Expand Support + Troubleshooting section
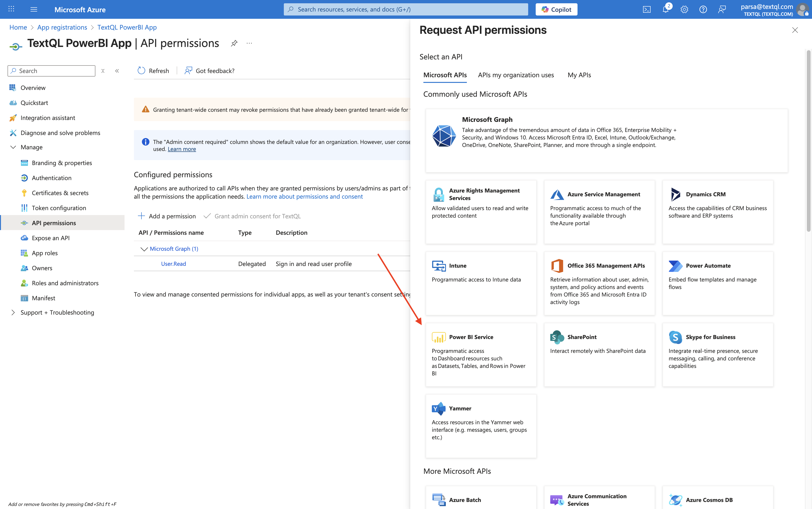 (13, 312)
